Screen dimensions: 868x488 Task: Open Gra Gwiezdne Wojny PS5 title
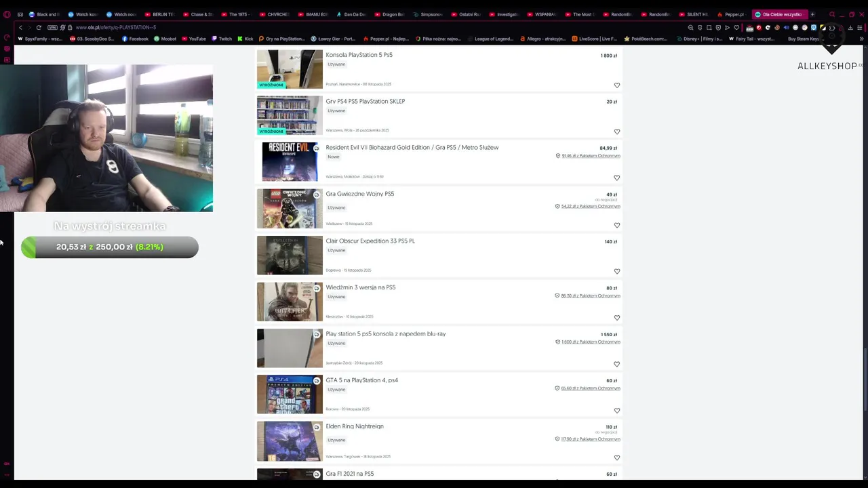click(359, 194)
